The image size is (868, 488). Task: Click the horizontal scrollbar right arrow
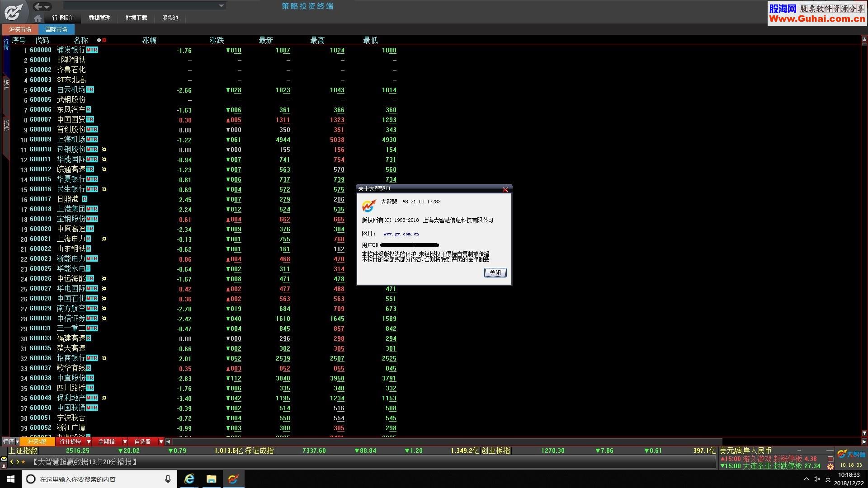864,441
